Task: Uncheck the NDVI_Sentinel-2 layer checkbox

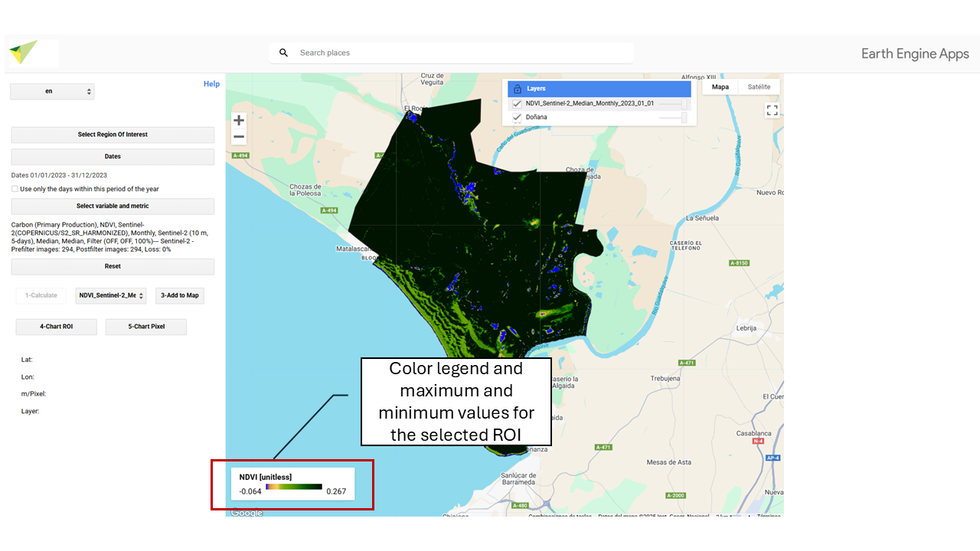Action: [518, 103]
